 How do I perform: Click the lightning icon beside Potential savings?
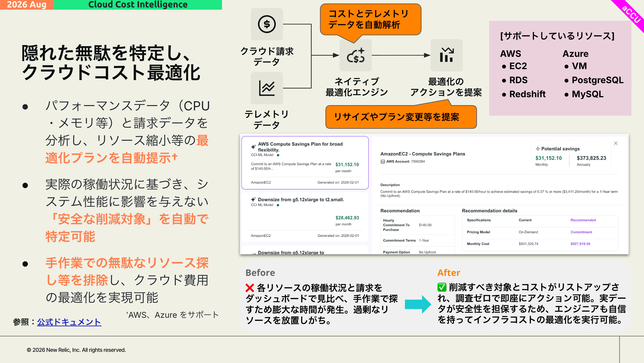pos(537,149)
